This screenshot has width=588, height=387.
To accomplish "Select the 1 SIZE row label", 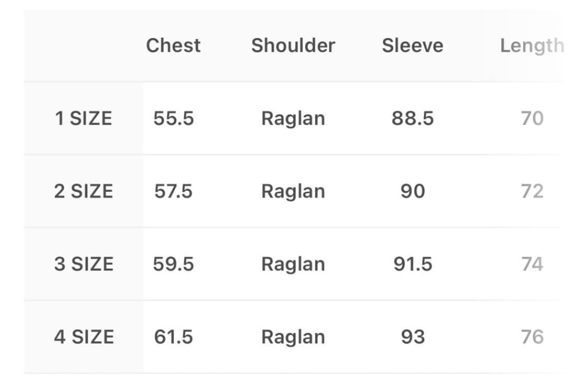I will pyautogui.click(x=83, y=119).
